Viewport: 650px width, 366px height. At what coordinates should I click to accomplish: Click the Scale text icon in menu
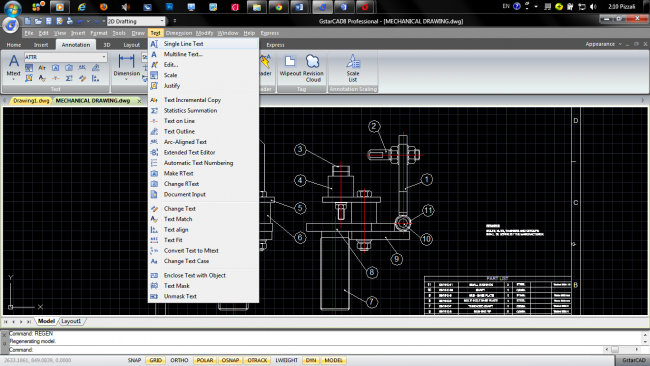click(x=154, y=75)
